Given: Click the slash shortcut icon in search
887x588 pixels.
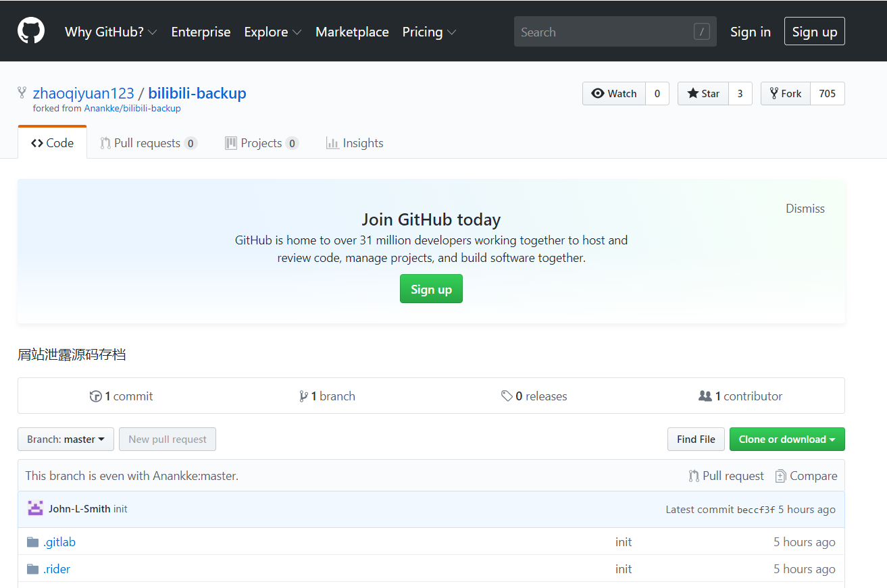Looking at the screenshot, I should 702,32.
